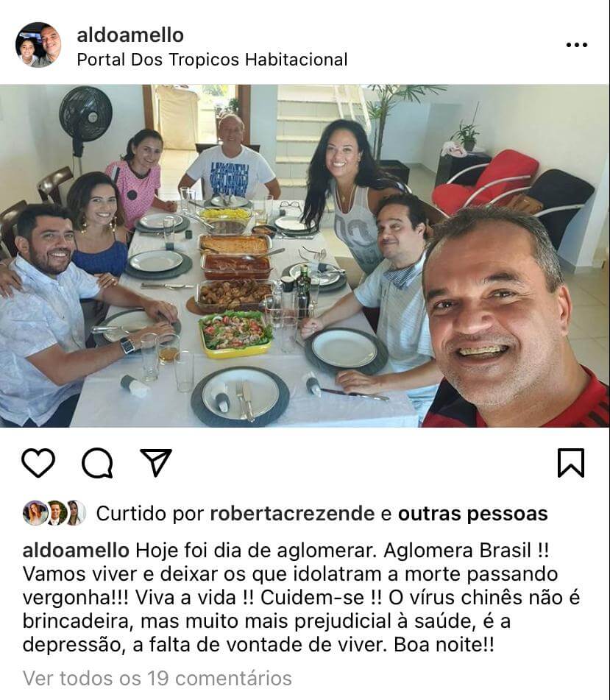The height and width of the screenshot is (700, 610).
Task: Save the post with the bookmark icon
Action: [571, 462]
